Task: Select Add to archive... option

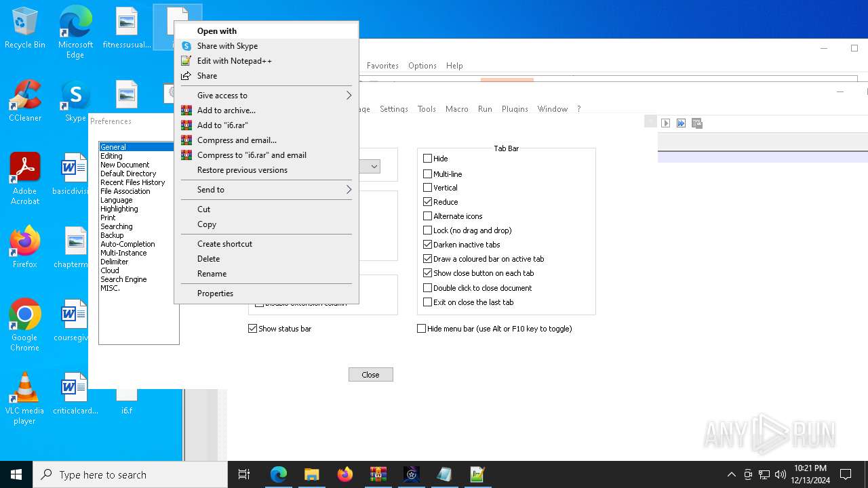Action: point(267,110)
